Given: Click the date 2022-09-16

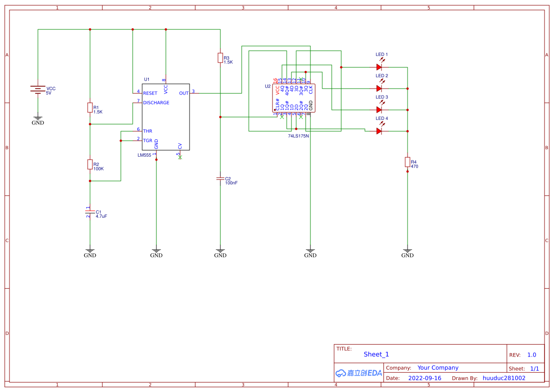Looking at the screenshot, I should click(425, 378).
